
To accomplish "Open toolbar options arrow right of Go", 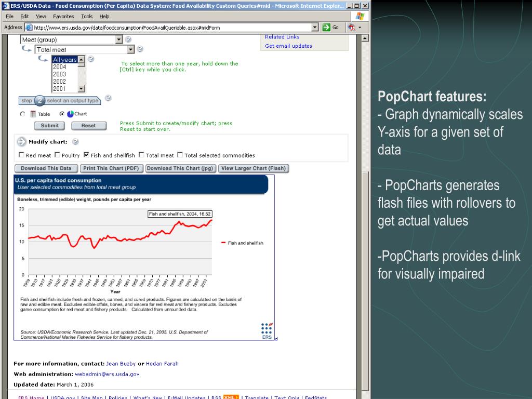I will click(x=360, y=28).
